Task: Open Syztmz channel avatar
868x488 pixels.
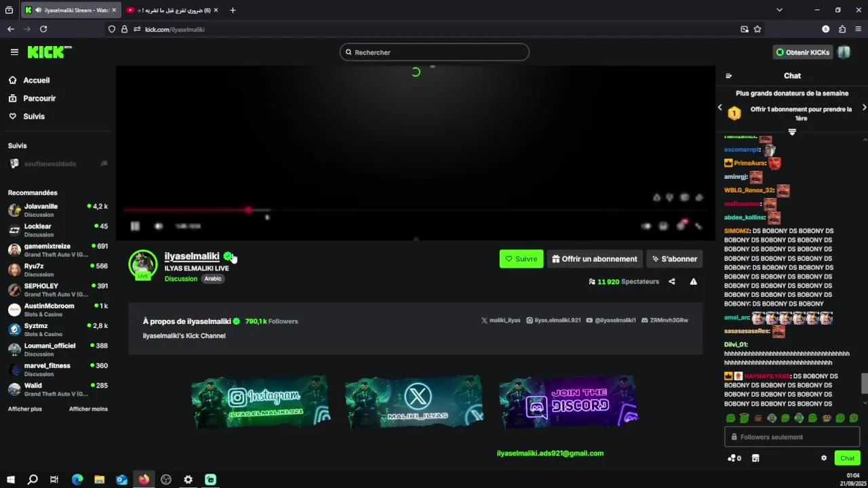Action: [x=14, y=329]
